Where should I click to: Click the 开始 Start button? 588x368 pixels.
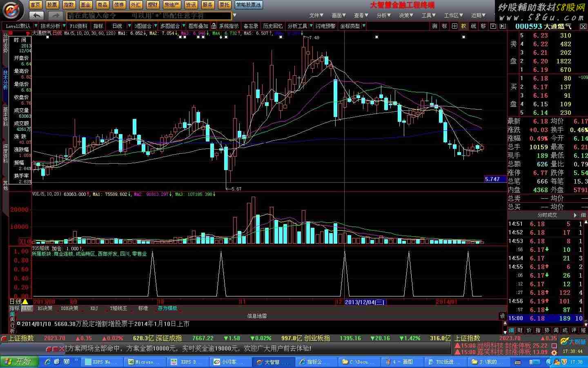[x=19, y=361]
